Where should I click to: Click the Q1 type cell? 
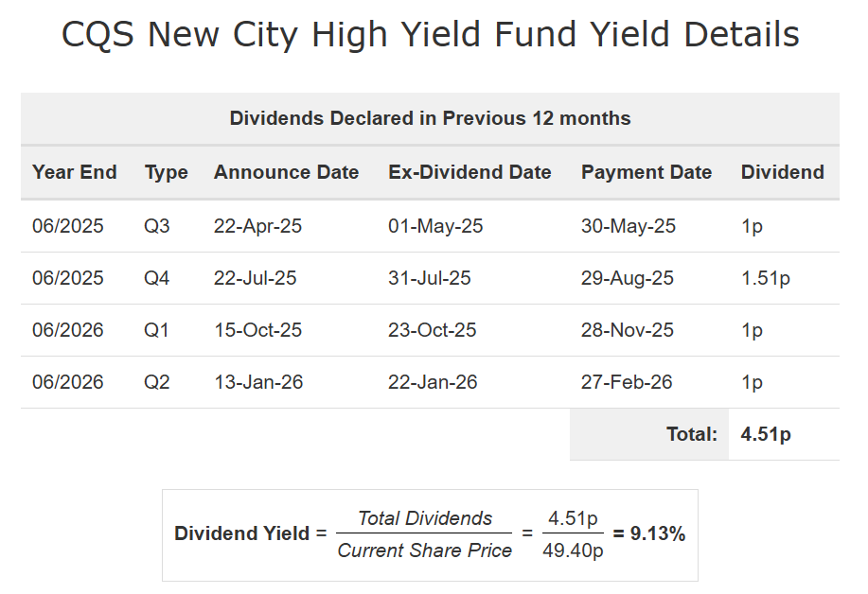click(157, 331)
